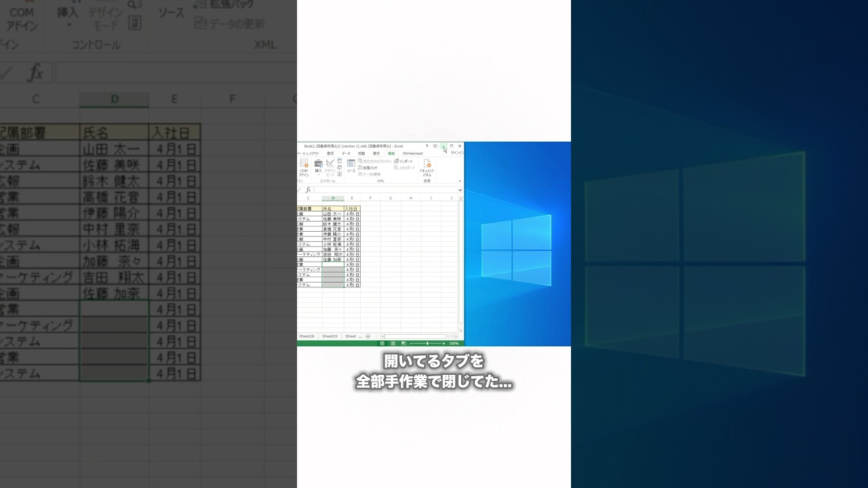This screenshot has height=488, width=868.
Task: Zoom in with the plus button
Action: point(443,344)
